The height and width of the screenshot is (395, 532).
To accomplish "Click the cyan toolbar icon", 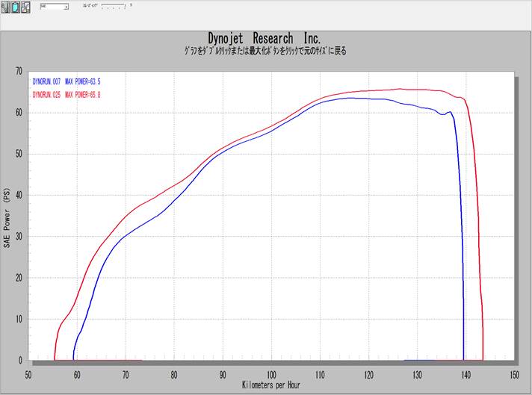I will point(16,7).
